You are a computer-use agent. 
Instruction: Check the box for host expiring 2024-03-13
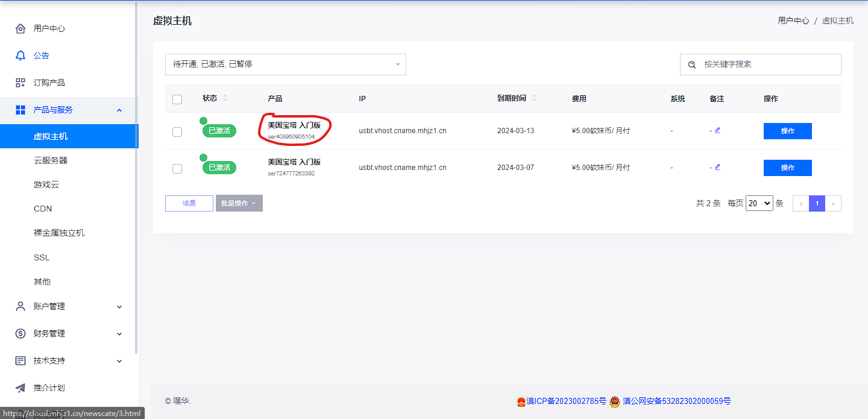177,131
